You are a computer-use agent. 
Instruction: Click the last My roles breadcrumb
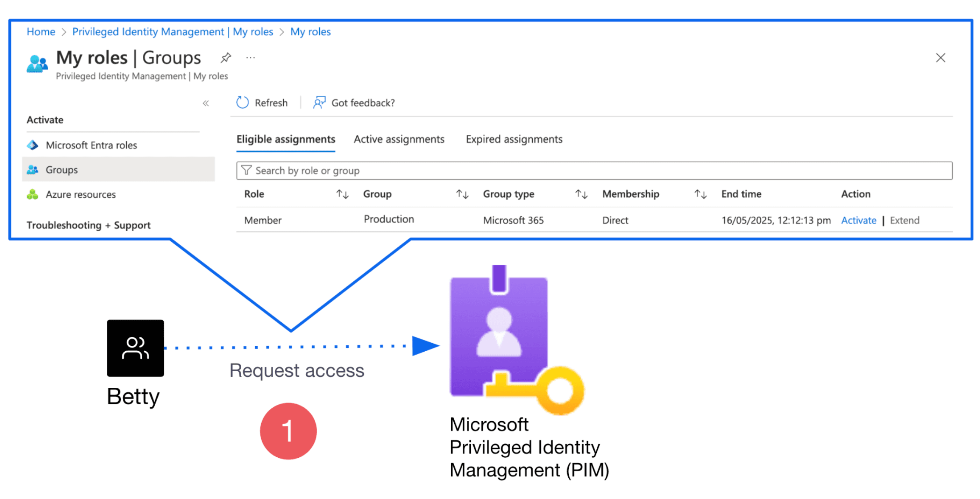[x=311, y=31]
